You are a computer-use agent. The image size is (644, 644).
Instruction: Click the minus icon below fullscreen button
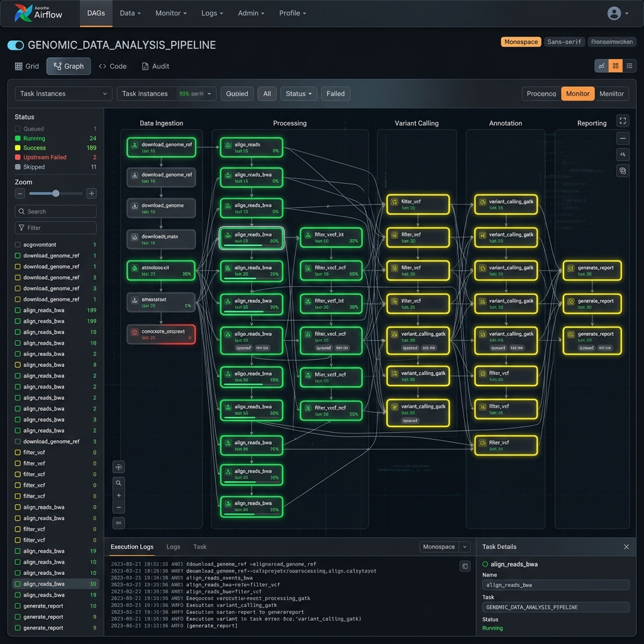pyautogui.click(x=623, y=138)
